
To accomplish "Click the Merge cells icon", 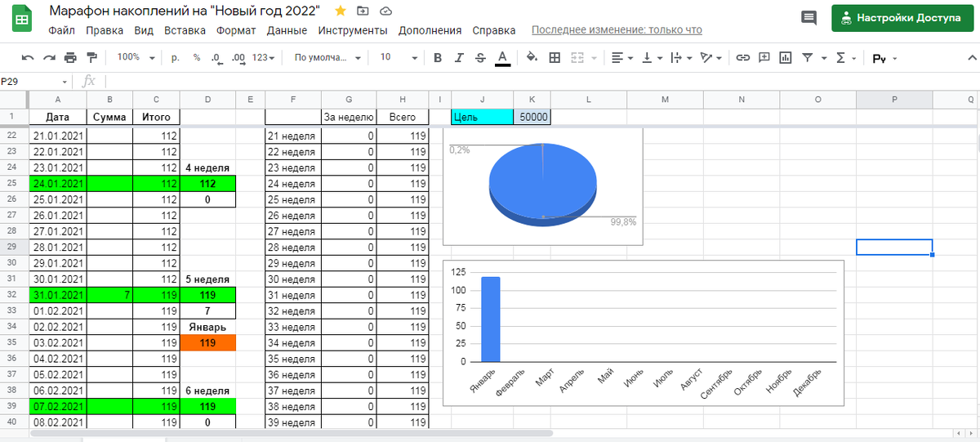I will point(577,58).
